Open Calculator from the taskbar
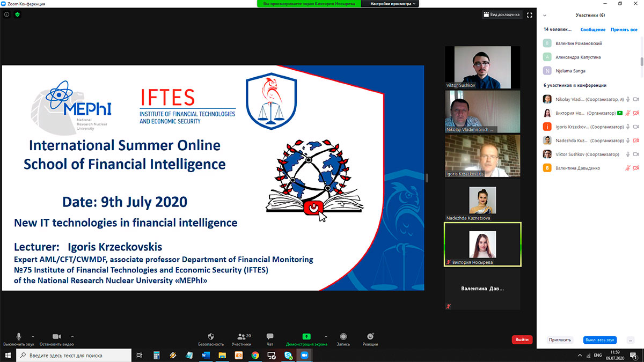This screenshot has width=644, height=362. [x=156, y=355]
